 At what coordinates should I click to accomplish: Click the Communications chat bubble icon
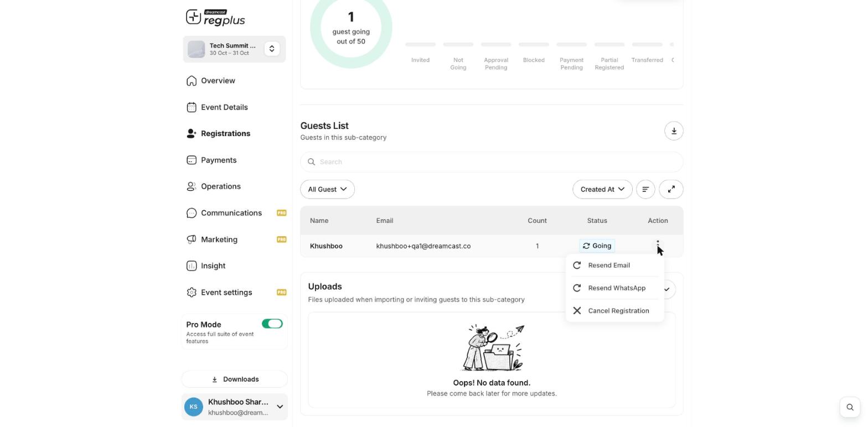point(192,213)
